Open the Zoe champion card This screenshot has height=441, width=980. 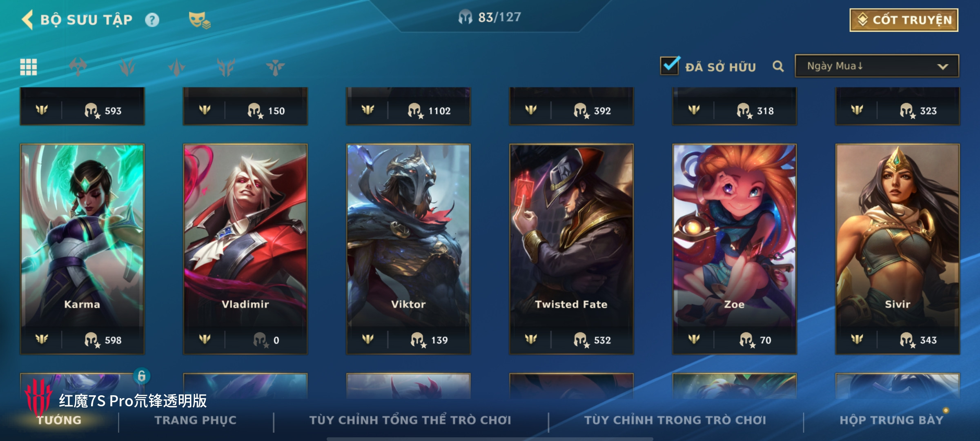(x=734, y=249)
